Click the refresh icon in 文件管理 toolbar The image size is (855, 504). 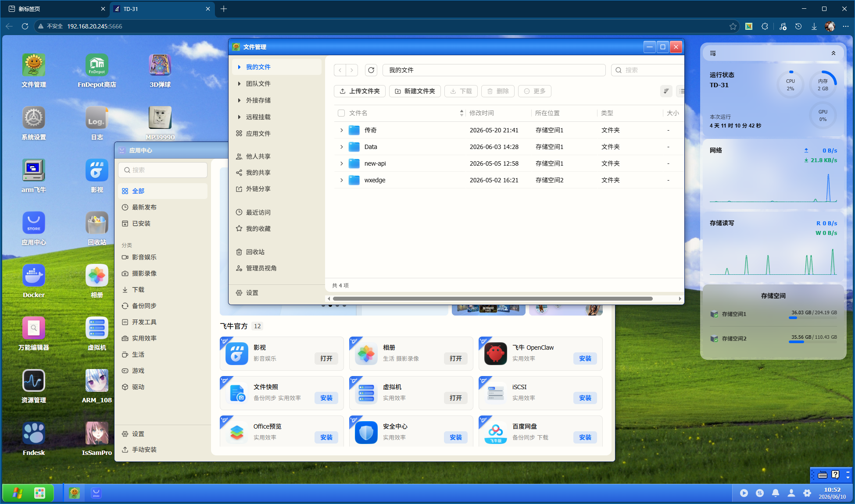(371, 70)
